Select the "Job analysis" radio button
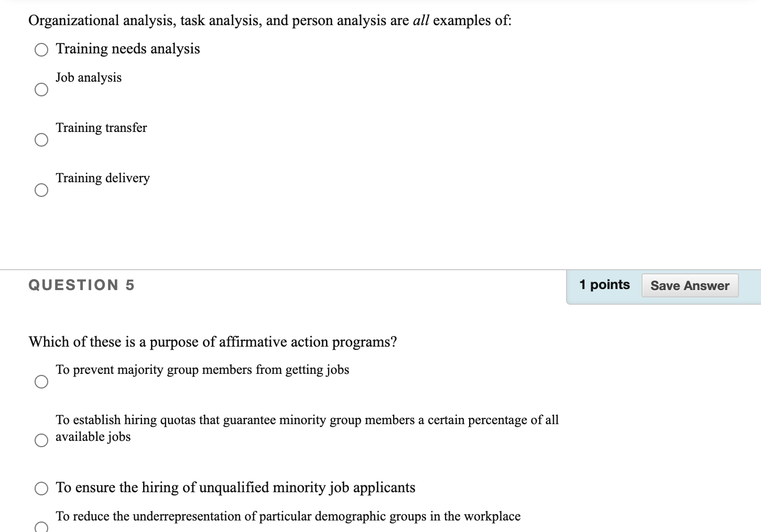Screen dimensions: 761x532 coord(41,90)
